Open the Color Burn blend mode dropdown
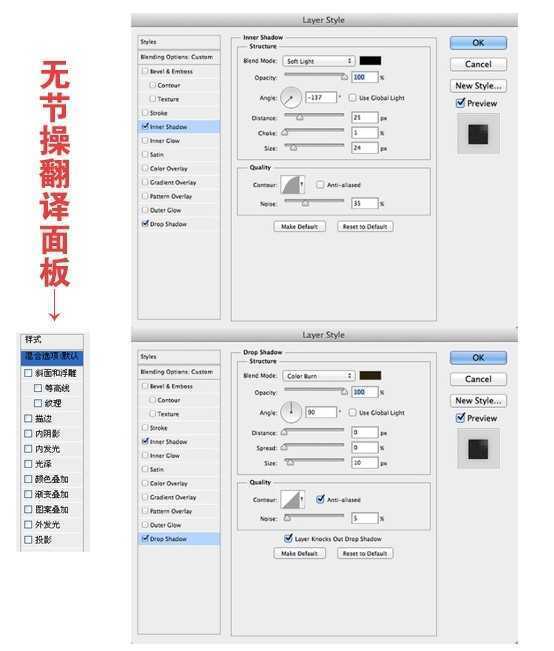The width and height of the screenshot is (554, 651). pyautogui.click(x=318, y=376)
